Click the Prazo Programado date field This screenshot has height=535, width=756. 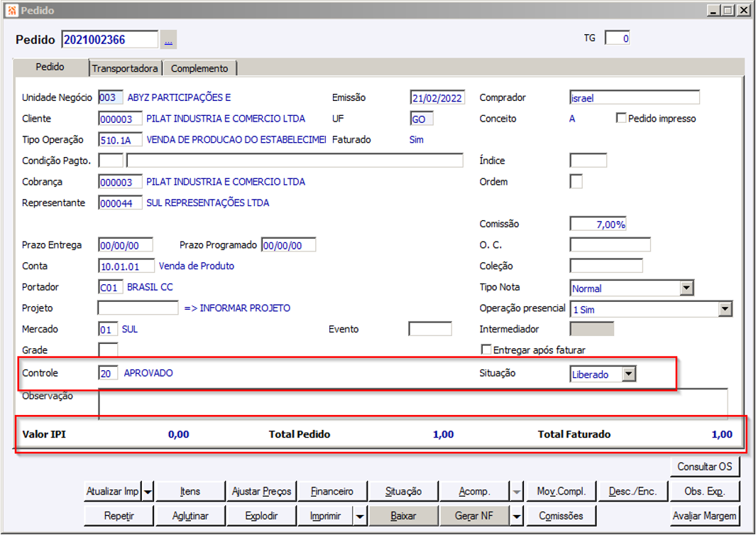point(288,245)
